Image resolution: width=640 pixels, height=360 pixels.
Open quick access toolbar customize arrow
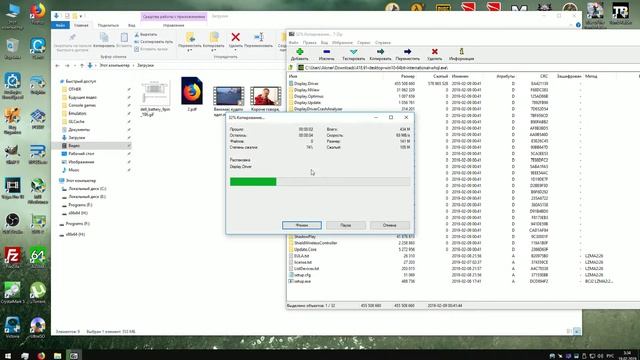(82, 16)
